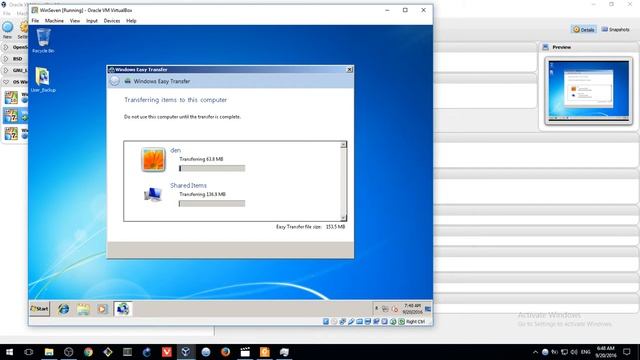Open Recycle Bin on the guest desktop

pyautogui.click(x=43, y=40)
